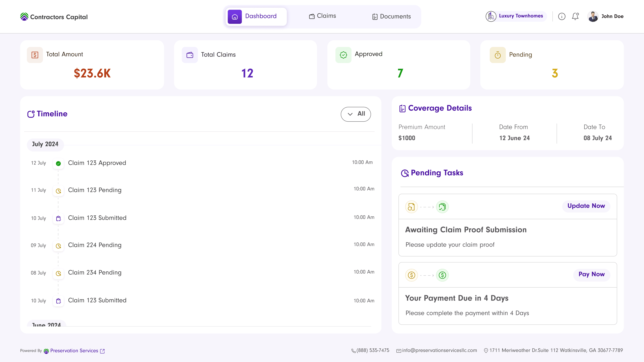Click the Meriweather Dr address in footer

click(556, 351)
